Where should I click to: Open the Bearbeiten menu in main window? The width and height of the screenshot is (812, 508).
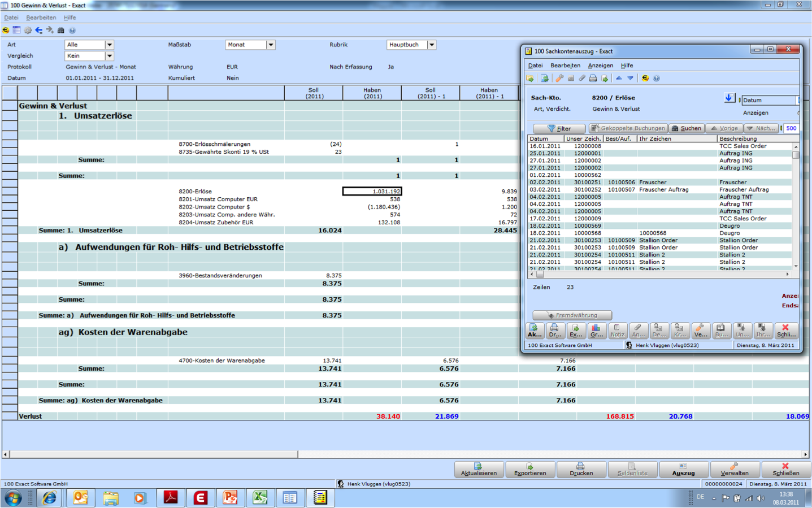pyautogui.click(x=41, y=18)
